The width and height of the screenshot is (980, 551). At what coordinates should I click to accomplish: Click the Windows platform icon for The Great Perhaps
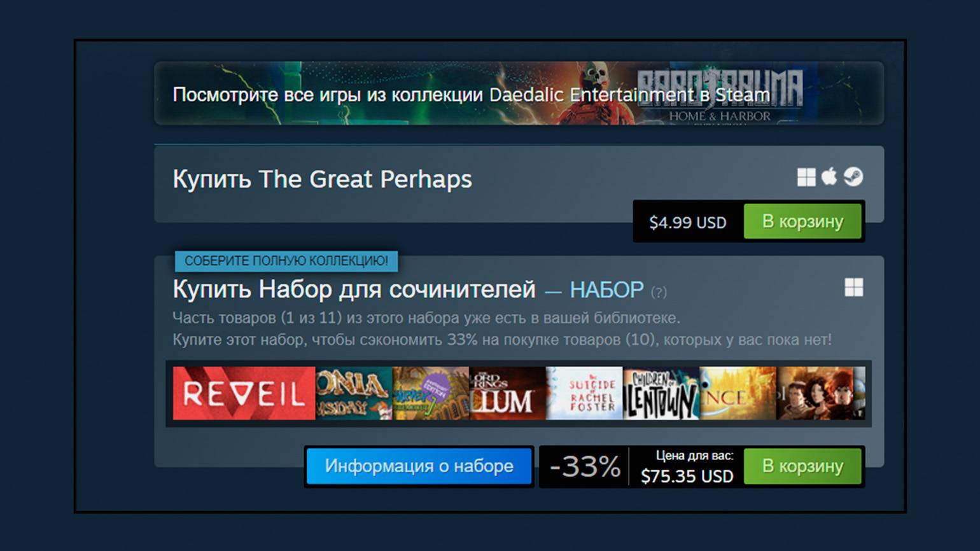coord(806,178)
